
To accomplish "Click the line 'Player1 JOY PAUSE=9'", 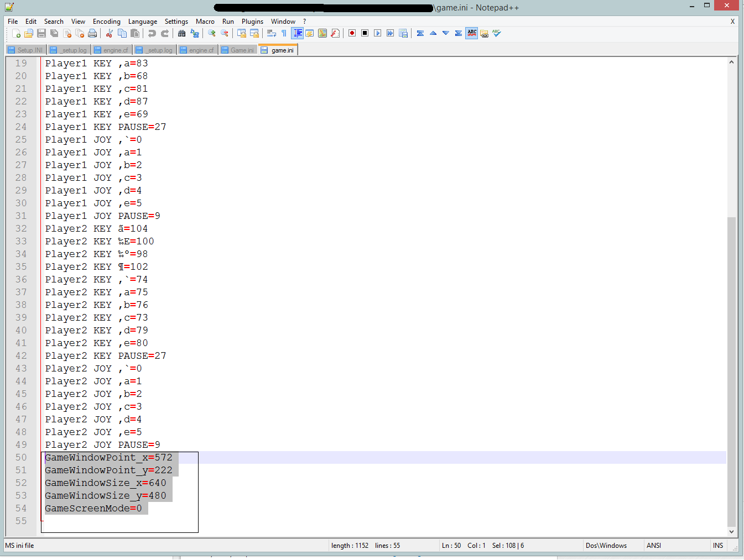I will (103, 216).
